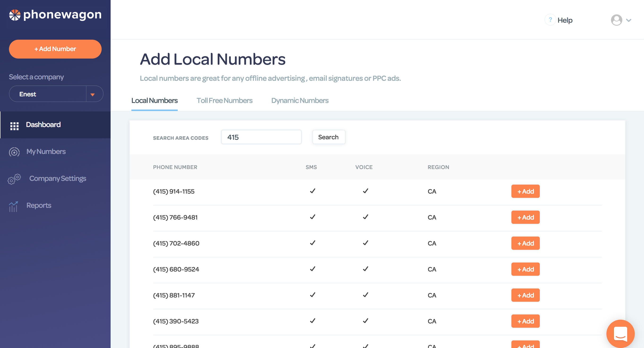Click the My Numbers phone icon
This screenshot has height=348, width=644.
pyautogui.click(x=14, y=151)
